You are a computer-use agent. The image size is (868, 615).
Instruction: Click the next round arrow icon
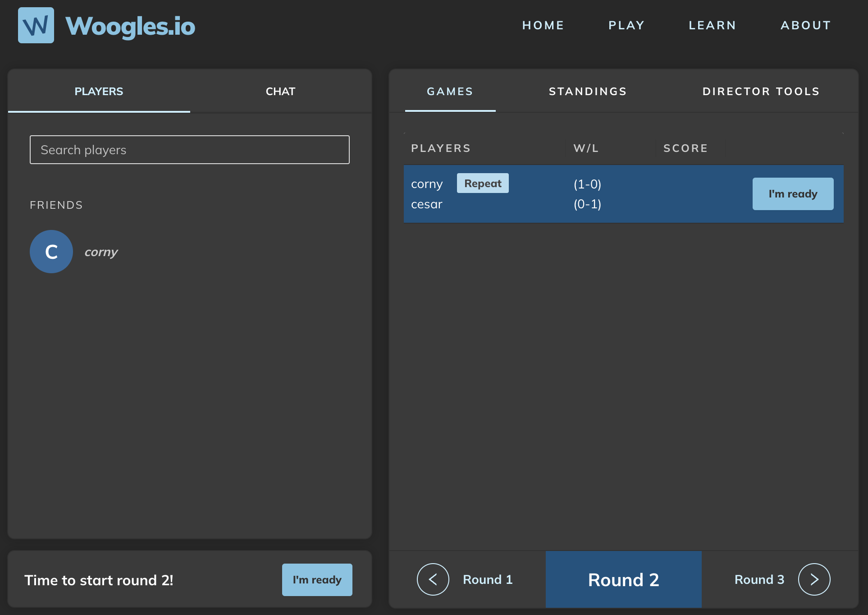[x=814, y=579]
